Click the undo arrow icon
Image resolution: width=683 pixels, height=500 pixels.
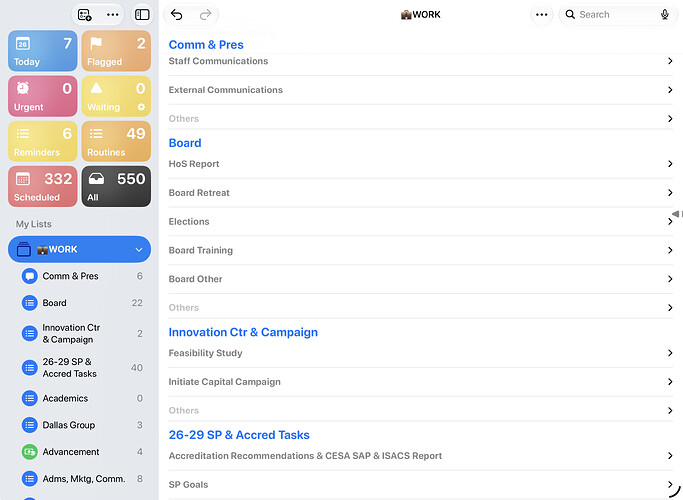tap(176, 15)
